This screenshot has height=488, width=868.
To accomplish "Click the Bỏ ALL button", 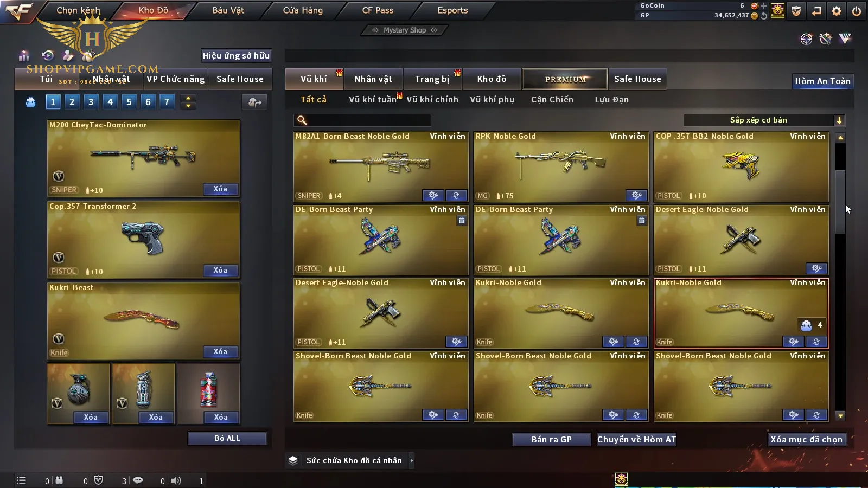I will [227, 438].
